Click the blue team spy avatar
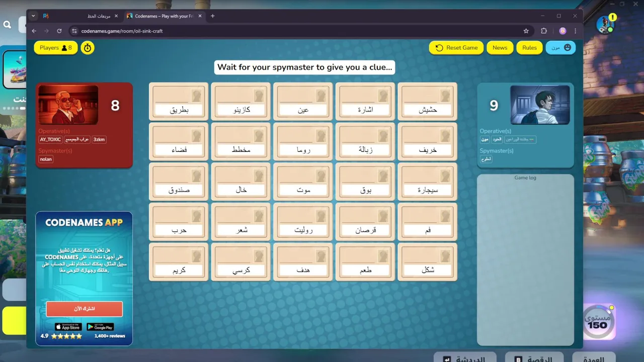The image size is (644, 362). (540, 105)
